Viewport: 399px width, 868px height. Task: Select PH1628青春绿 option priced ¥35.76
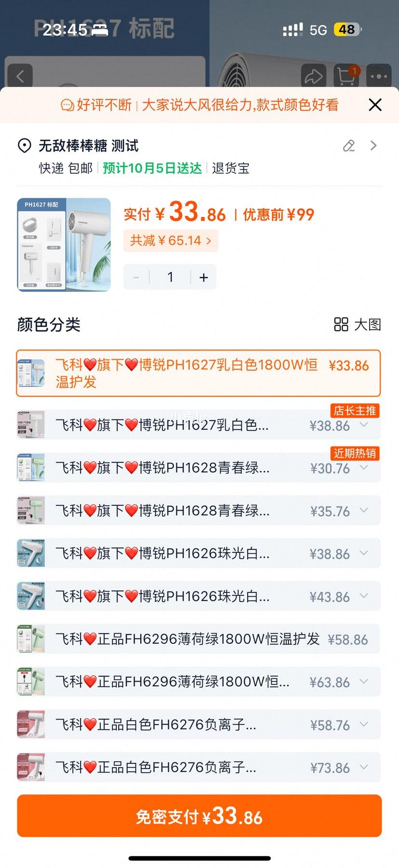(199, 511)
